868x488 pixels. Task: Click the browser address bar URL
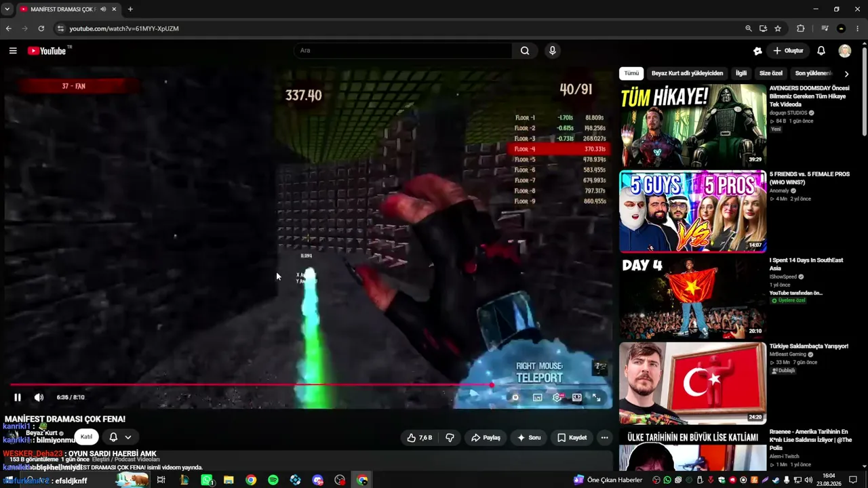pos(124,28)
